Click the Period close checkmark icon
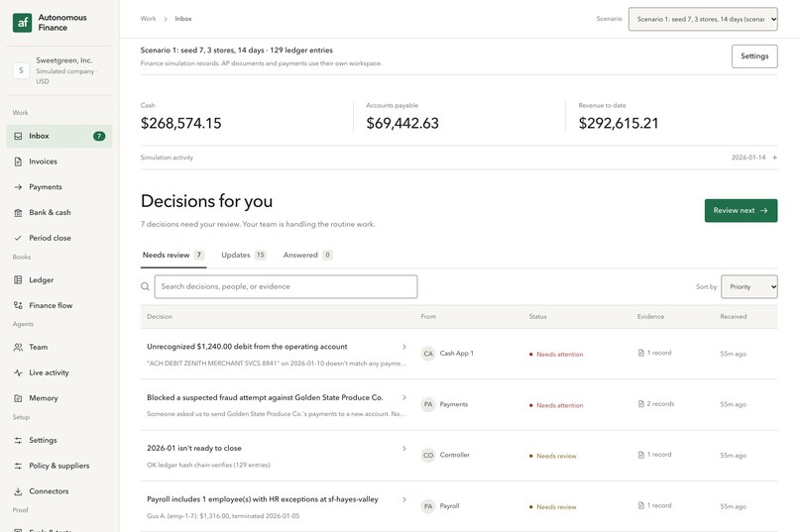 pyautogui.click(x=19, y=238)
